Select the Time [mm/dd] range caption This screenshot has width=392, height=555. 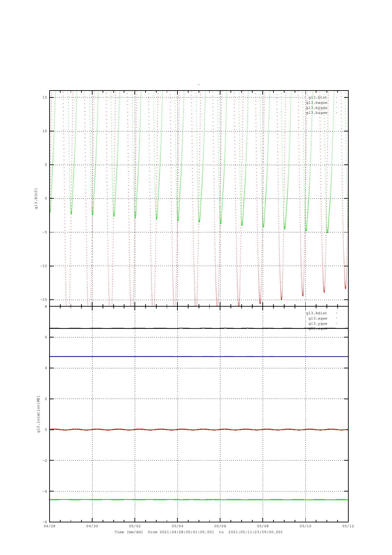[199, 532]
